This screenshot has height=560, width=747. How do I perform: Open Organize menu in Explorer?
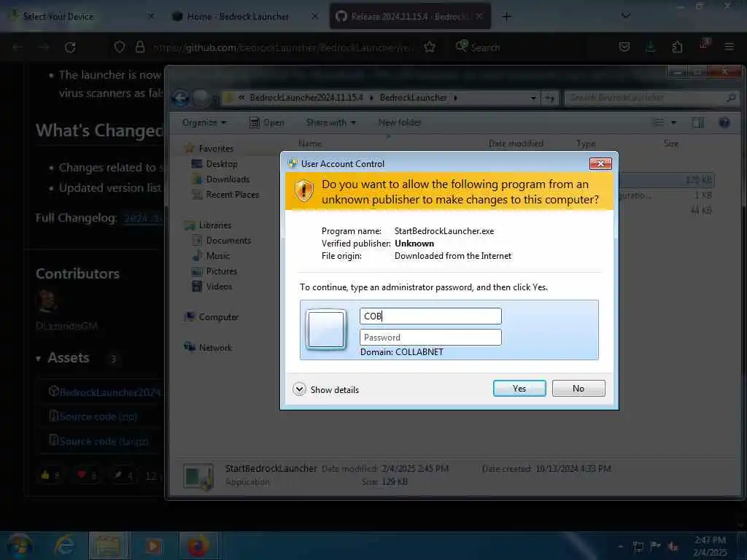coord(204,122)
